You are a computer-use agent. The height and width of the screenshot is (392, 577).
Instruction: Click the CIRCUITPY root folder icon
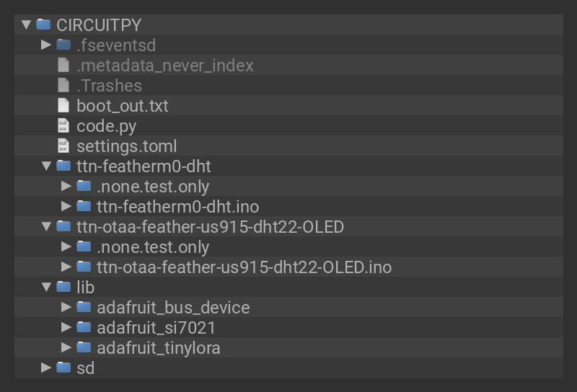pyautogui.click(x=43, y=24)
